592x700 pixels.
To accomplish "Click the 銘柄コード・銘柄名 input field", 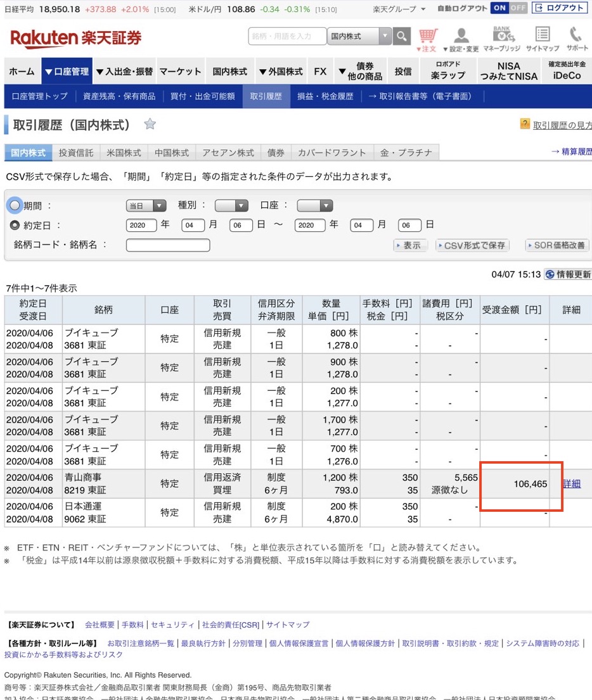I will 168,245.
